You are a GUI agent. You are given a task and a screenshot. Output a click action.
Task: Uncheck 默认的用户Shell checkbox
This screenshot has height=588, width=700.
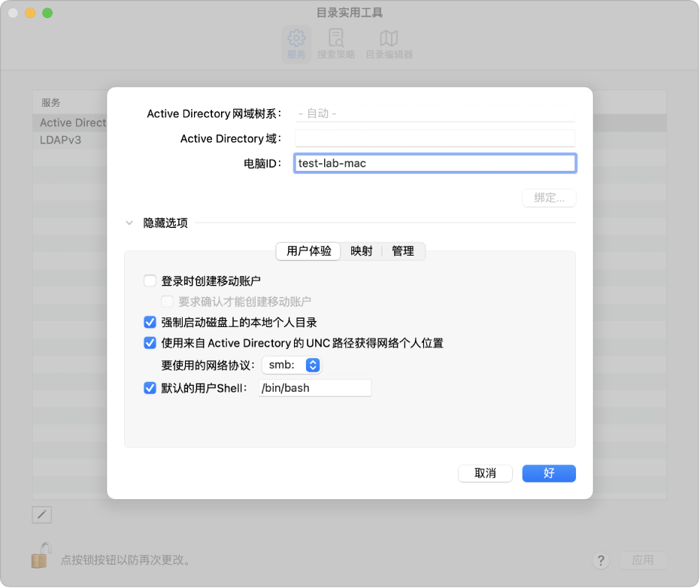click(x=150, y=388)
